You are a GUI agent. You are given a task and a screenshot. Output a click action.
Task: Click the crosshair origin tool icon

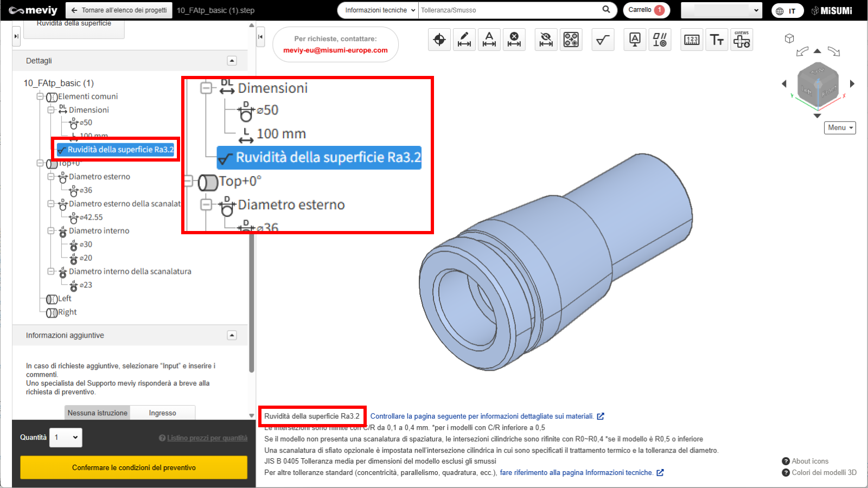click(x=439, y=40)
